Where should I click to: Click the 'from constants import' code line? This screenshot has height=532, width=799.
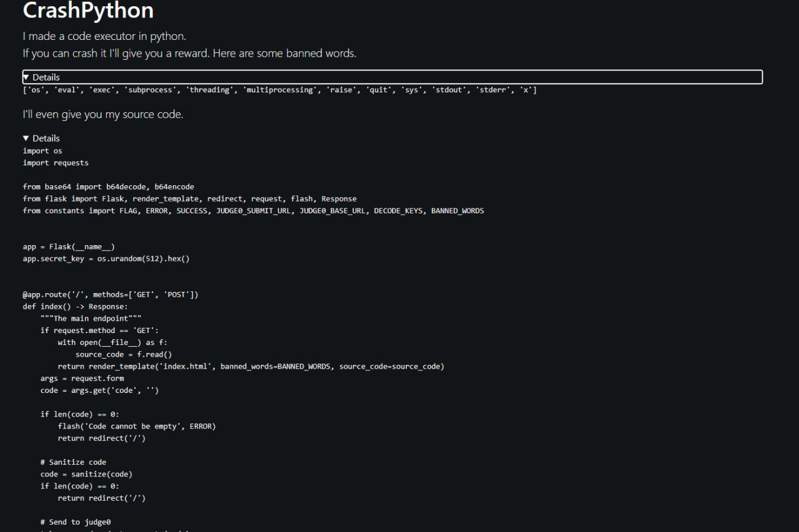coord(253,211)
